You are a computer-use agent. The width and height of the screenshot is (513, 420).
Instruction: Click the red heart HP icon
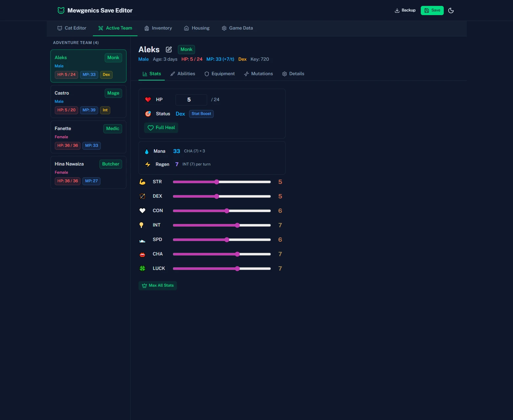coord(148,99)
